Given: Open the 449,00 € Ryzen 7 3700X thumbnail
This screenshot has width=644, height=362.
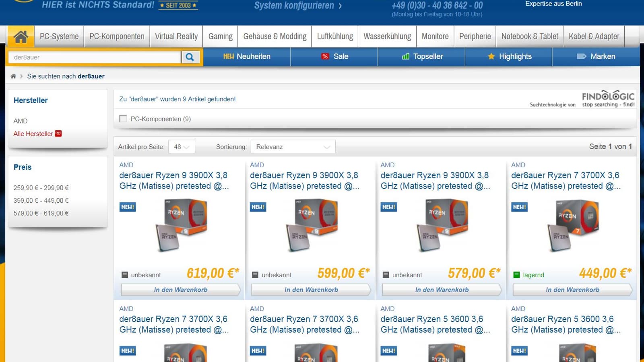Looking at the screenshot, I should pos(573,225).
